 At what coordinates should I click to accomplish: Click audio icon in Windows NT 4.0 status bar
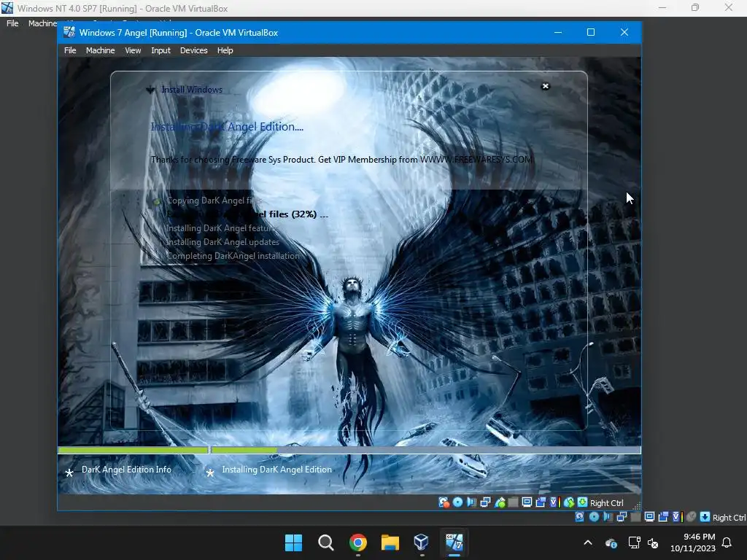coord(608,517)
